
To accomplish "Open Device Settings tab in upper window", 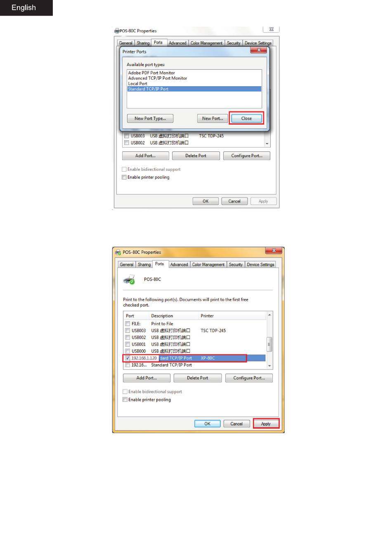I will coord(258,43).
